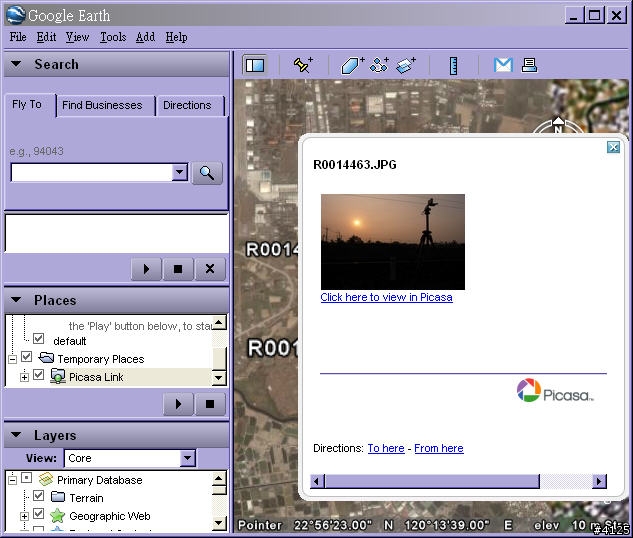Collapse the Primary Database tree node
The width and height of the screenshot is (633, 538).
(x=13, y=480)
